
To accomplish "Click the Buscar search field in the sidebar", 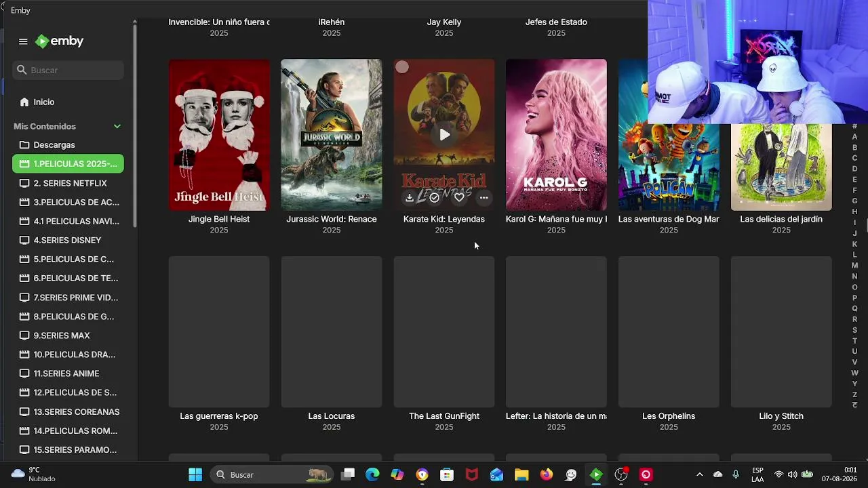I will coord(68,70).
